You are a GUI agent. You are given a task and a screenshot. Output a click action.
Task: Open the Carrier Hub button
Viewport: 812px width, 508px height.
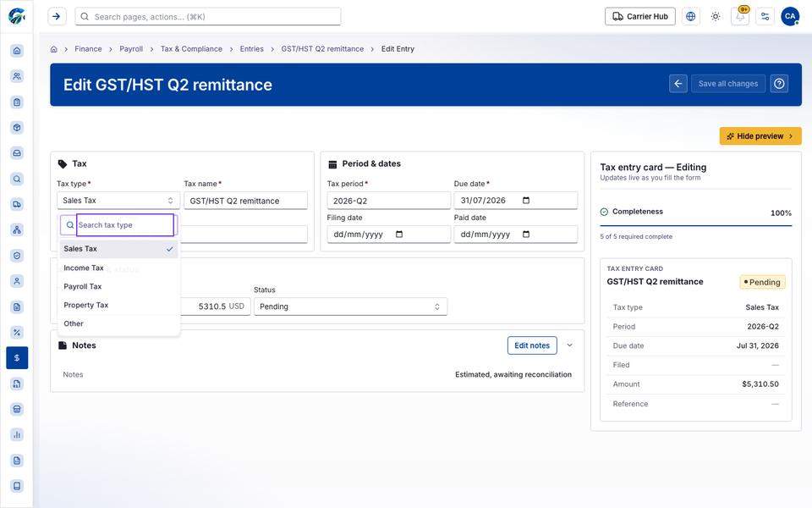click(x=640, y=17)
